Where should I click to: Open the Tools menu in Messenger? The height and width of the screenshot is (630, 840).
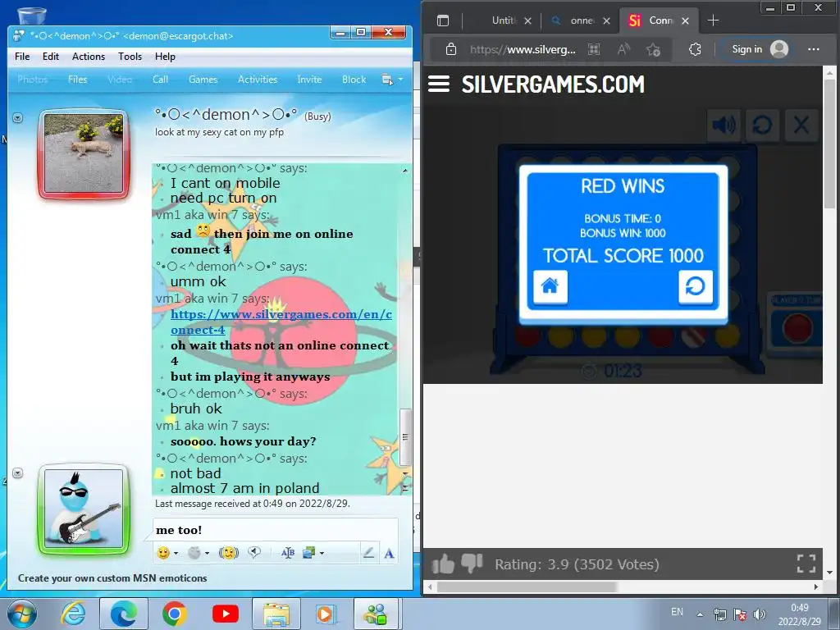(130, 57)
